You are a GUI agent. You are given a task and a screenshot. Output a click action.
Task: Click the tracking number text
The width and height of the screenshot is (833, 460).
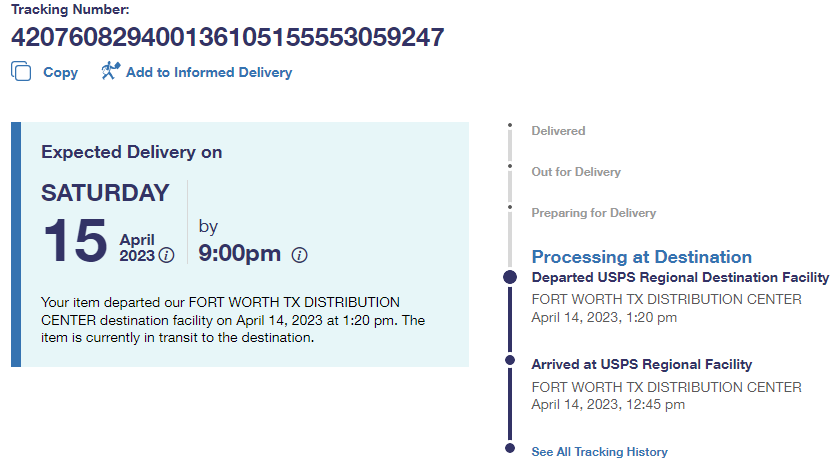(x=227, y=37)
